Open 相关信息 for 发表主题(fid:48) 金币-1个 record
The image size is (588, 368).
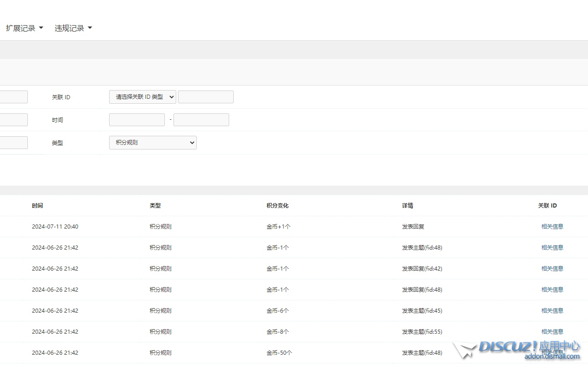(552, 248)
